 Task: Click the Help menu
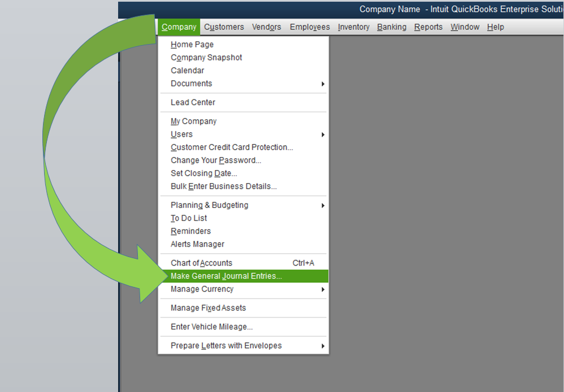click(x=495, y=27)
